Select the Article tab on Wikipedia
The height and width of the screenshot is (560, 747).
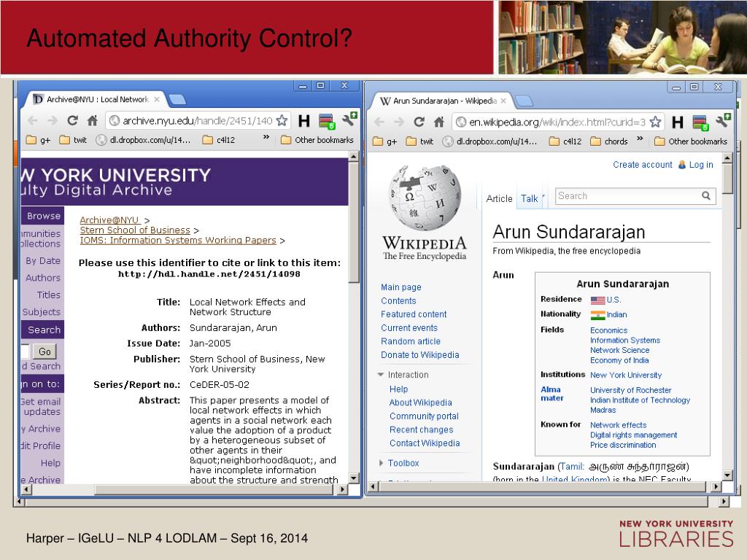coord(499,198)
